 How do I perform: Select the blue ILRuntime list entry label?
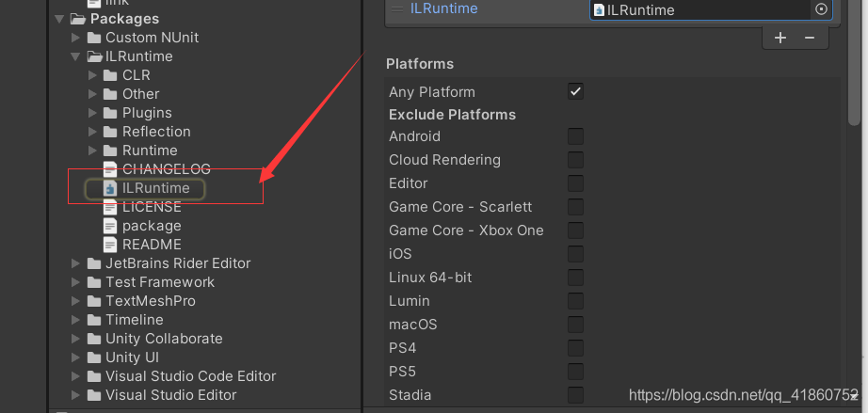444,8
